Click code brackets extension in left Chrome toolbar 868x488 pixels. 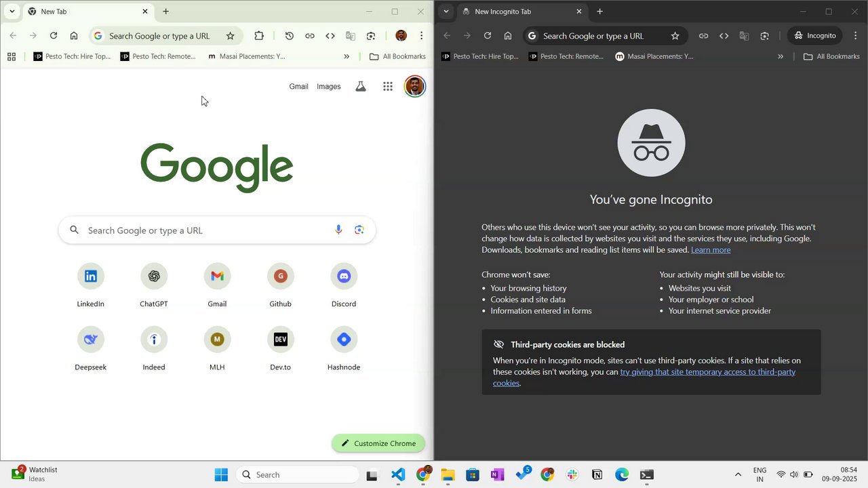tap(330, 36)
